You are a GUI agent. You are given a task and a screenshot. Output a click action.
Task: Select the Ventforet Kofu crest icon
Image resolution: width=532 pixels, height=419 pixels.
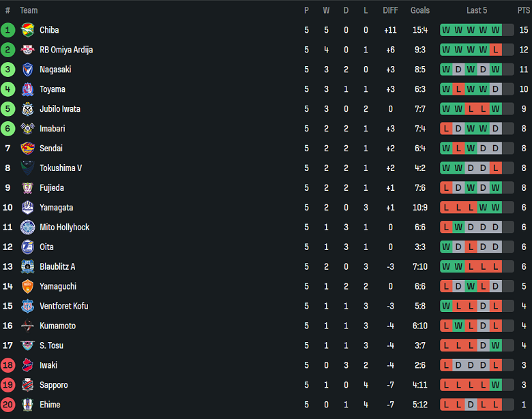27,307
